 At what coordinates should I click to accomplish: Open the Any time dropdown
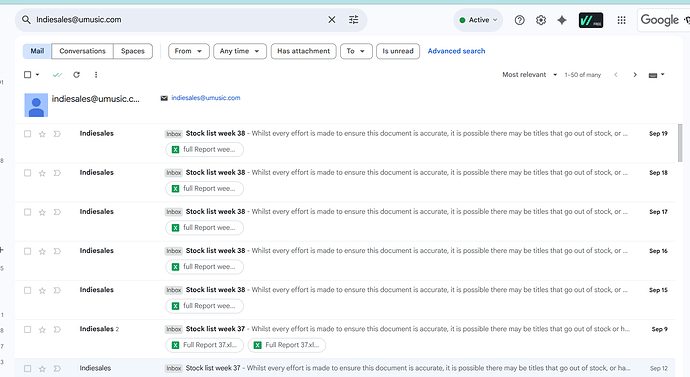coord(240,51)
